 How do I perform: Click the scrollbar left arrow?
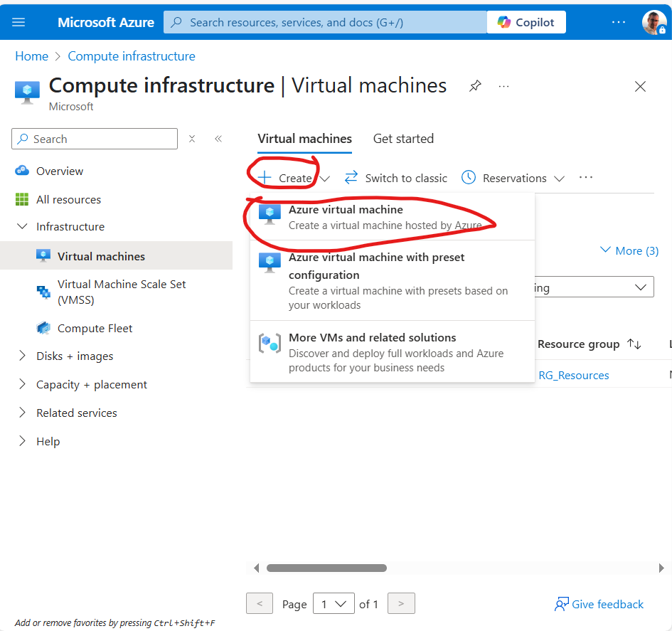[x=256, y=568]
